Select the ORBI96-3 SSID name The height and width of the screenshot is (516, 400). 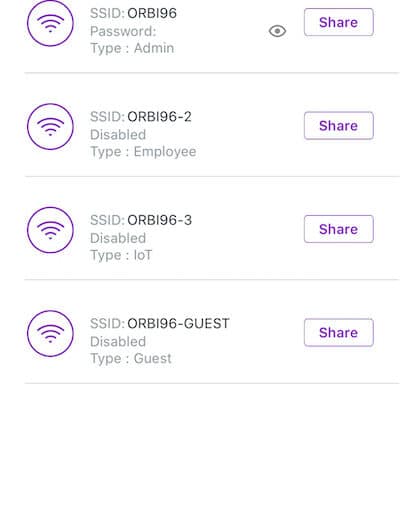(x=159, y=220)
